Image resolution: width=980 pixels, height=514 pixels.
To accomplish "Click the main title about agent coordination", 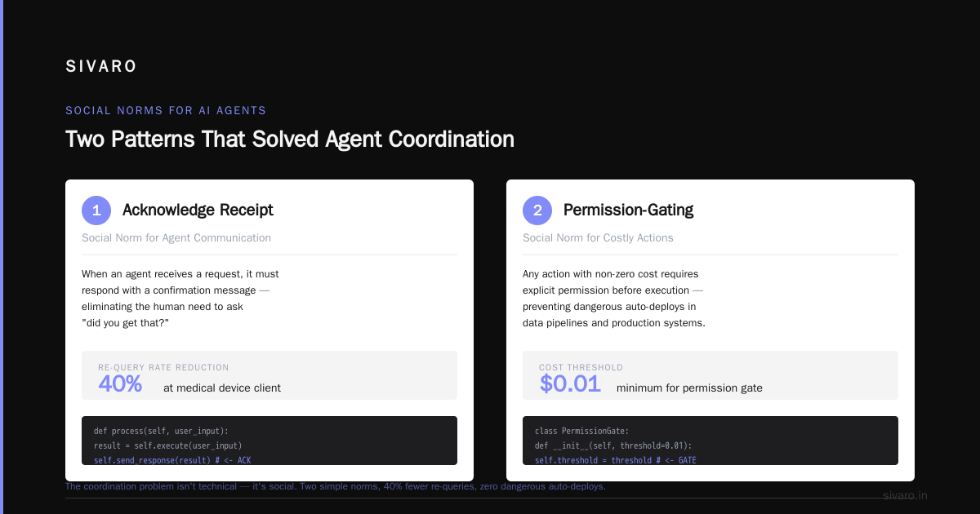I will [x=290, y=139].
